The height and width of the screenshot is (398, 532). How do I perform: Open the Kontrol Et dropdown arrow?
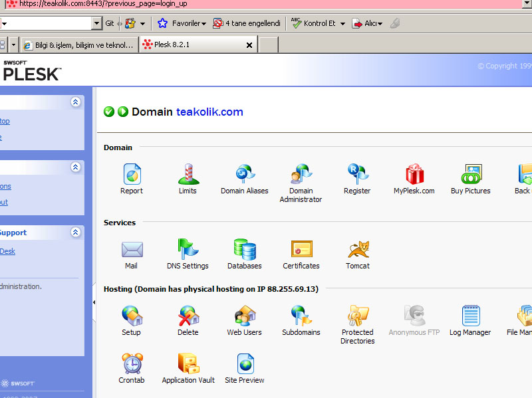click(x=342, y=24)
